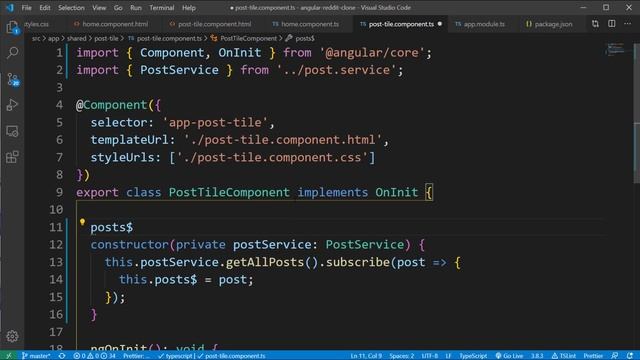Screen dimensions: 640x360
Task: Click the remote window indicator in status bar
Action: 9,356
